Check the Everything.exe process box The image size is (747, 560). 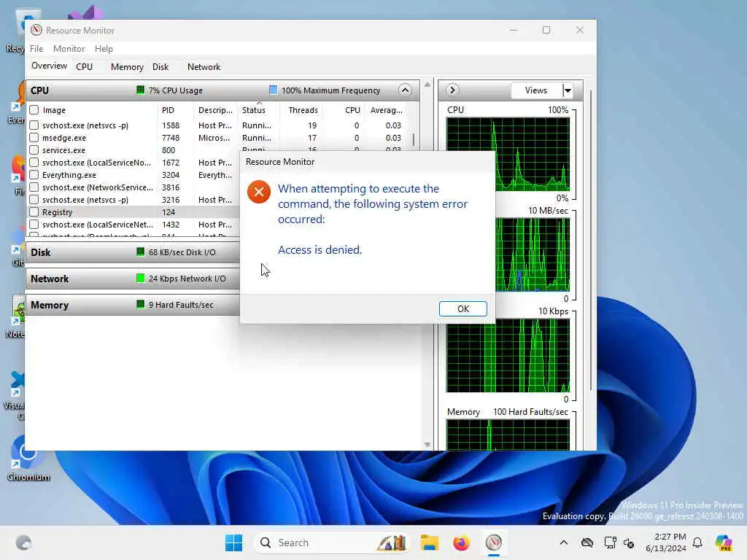pyautogui.click(x=34, y=175)
